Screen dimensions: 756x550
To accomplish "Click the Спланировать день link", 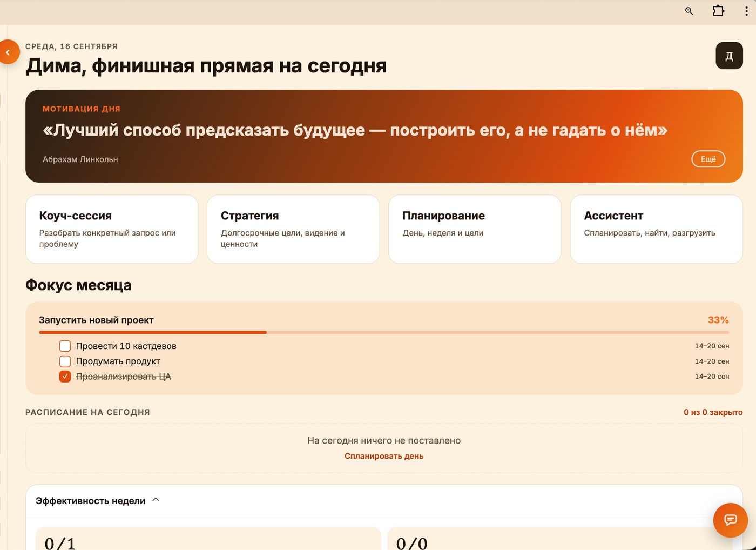I will (x=384, y=456).
